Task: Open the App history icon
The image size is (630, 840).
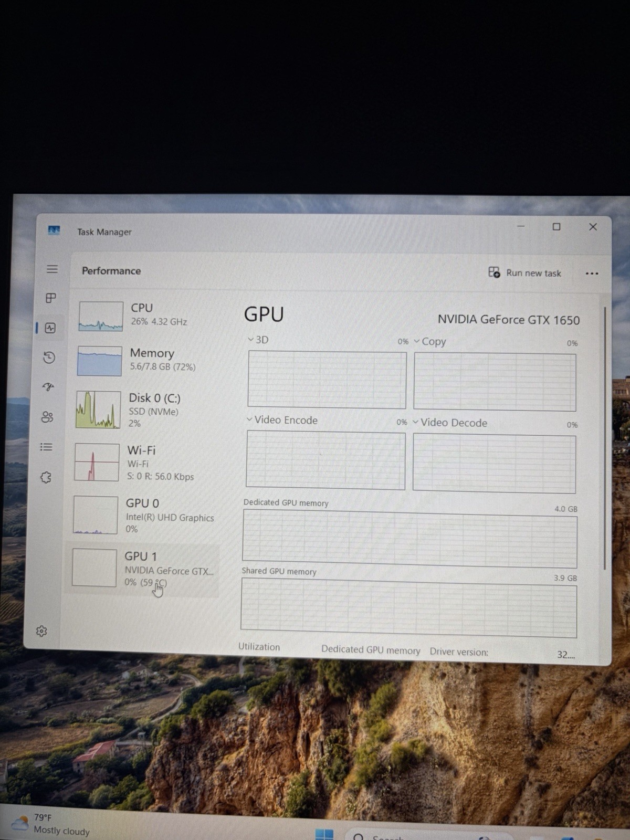Action: [x=49, y=358]
